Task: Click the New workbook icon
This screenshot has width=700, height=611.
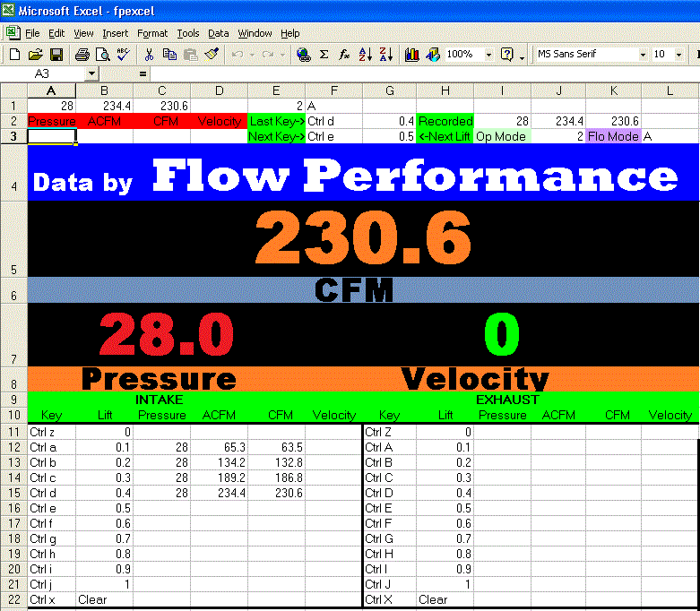Action: (x=14, y=55)
